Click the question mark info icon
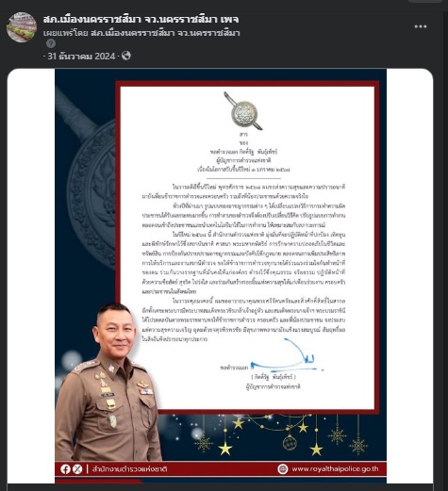Screen dimensions: 448x491 coord(51,43)
